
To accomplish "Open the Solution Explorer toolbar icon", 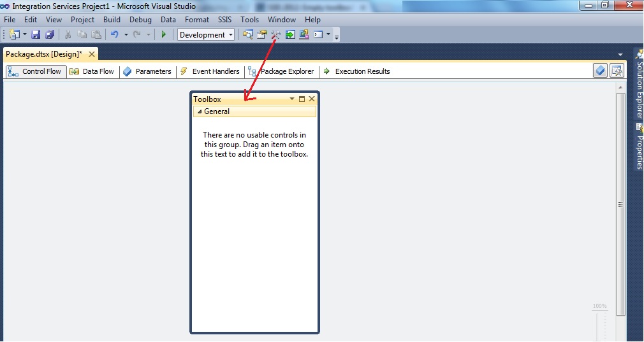I will pos(247,34).
